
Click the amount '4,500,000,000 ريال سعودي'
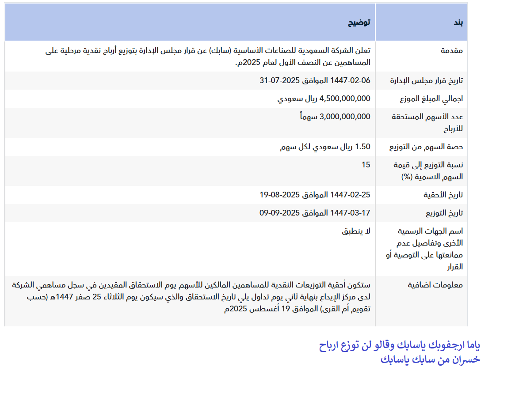click(x=324, y=98)
